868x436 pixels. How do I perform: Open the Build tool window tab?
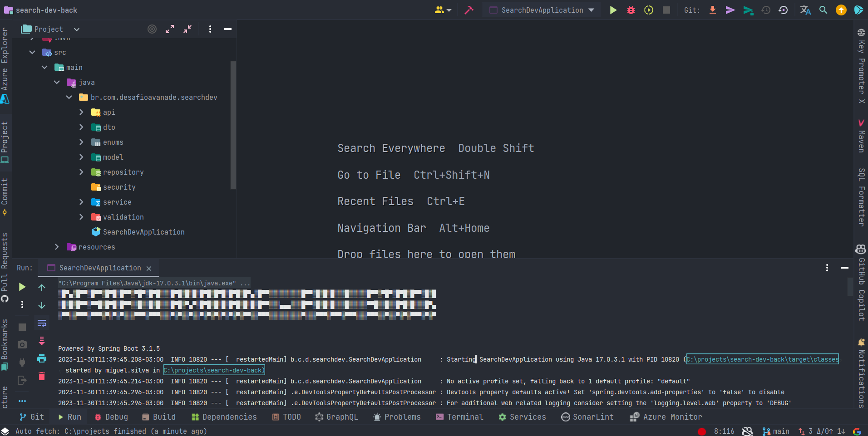[x=159, y=417]
